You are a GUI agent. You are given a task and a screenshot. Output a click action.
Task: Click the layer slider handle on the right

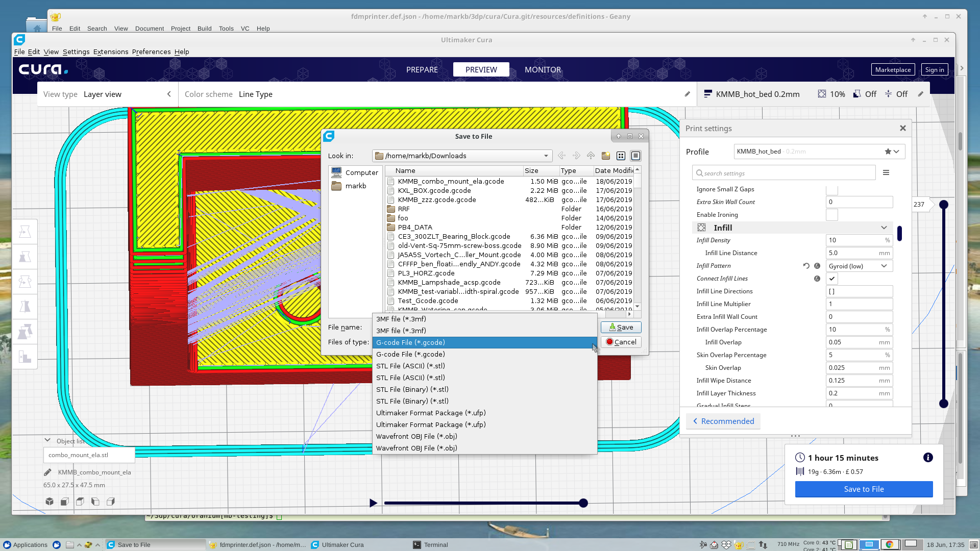[943, 204]
